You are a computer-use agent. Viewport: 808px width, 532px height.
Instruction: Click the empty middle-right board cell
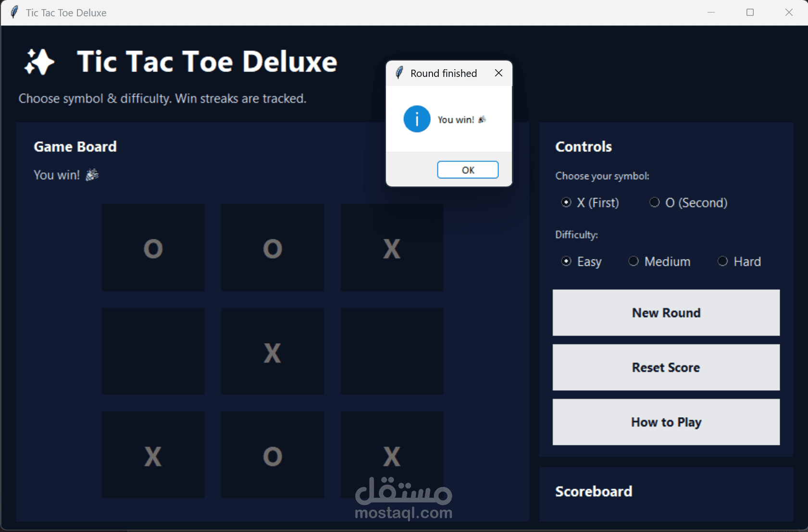click(x=391, y=351)
